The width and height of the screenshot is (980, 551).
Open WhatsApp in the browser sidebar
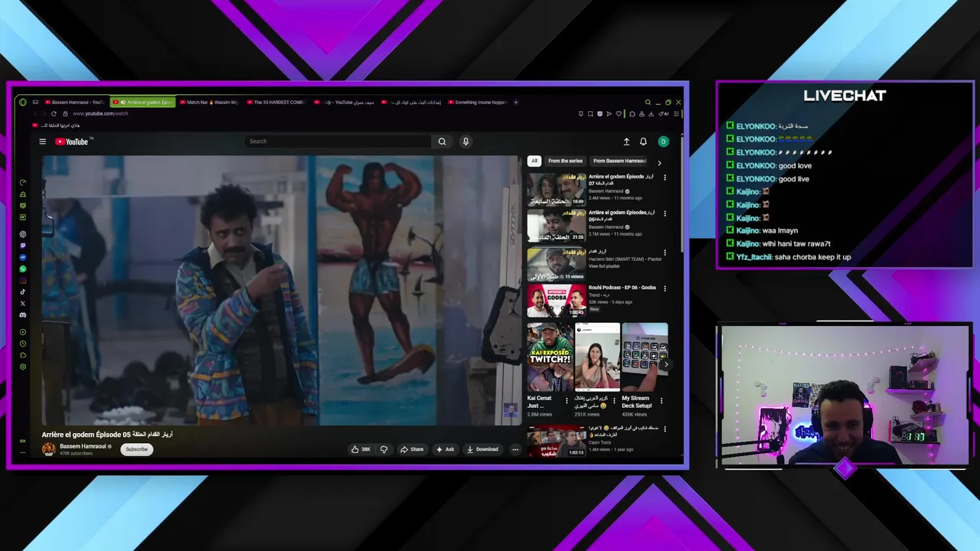[x=23, y=269]
